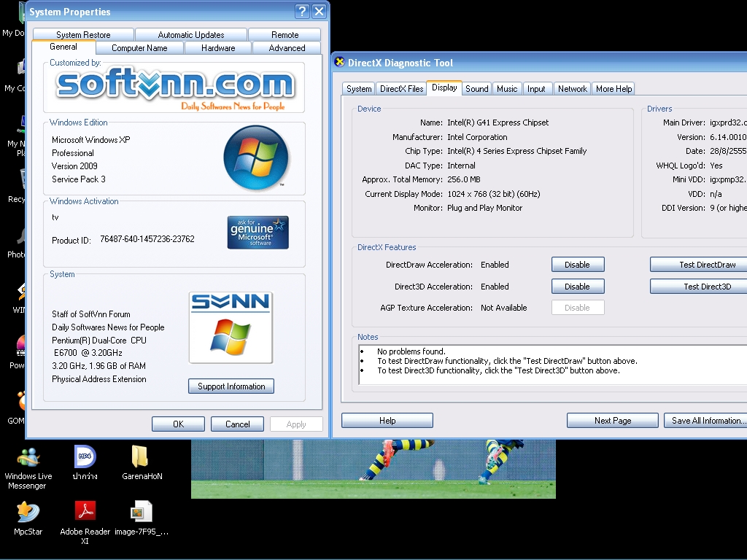Image resolution: width=747 pixels, height=560 pixels.
Task: Click the No problems found note
Action: (411, 351)
